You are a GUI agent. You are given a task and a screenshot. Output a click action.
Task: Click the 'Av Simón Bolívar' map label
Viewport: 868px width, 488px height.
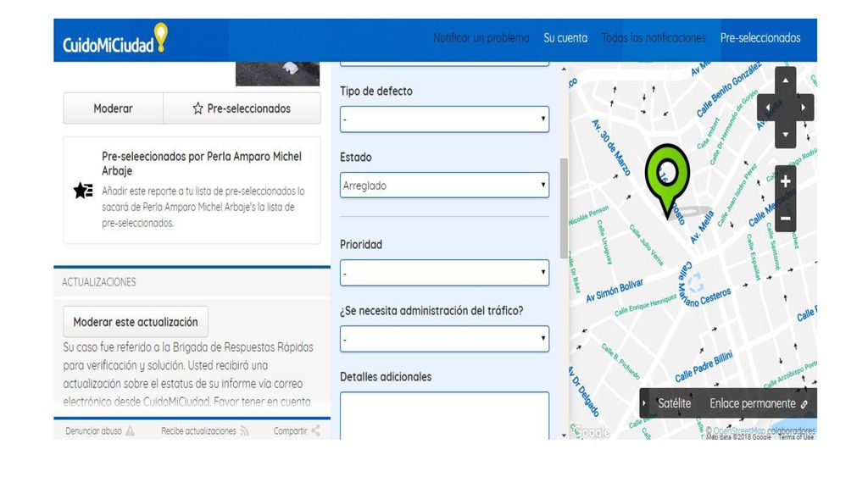[x=615, y=291]
